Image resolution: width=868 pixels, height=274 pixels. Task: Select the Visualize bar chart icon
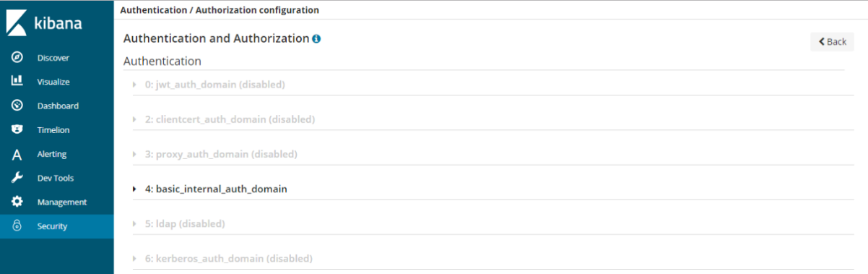click(17, 82)
